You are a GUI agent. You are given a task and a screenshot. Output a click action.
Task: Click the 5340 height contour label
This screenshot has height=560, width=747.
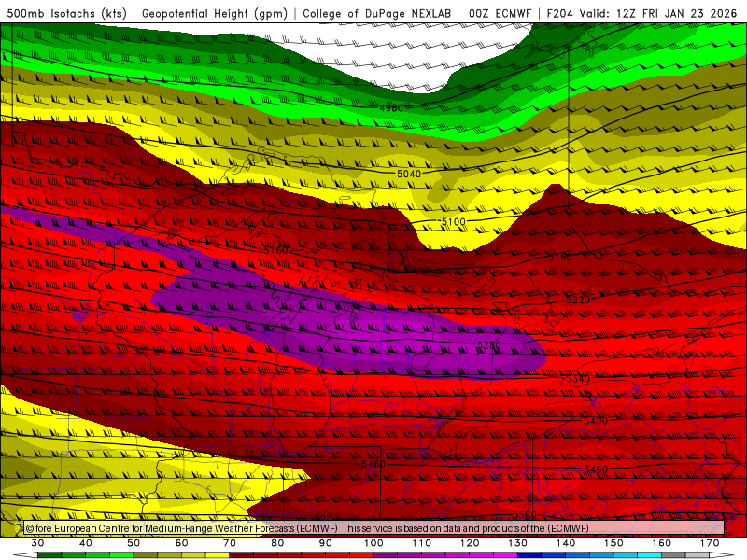578,379
